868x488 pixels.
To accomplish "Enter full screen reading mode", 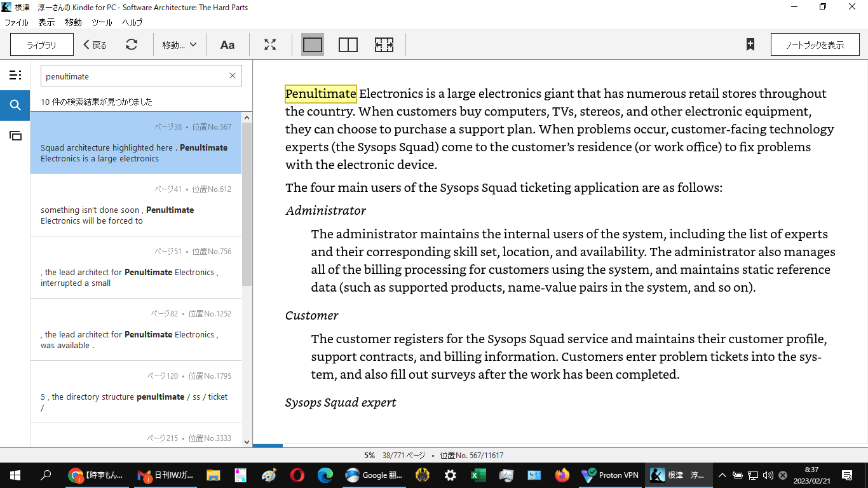I will (x=270, y=44).
